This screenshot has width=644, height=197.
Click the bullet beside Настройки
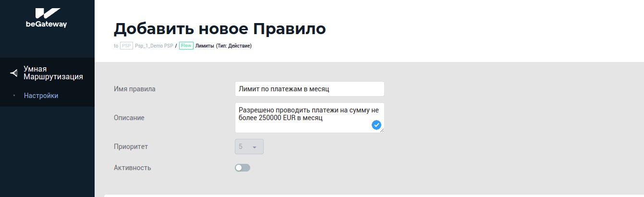pos(14,96)
